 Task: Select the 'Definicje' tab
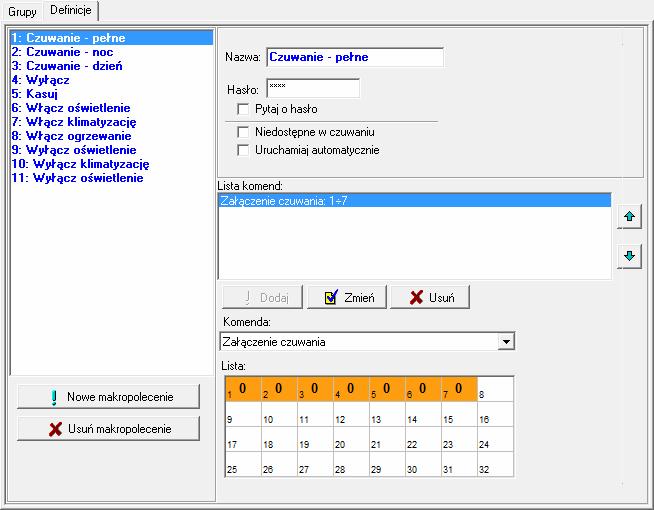pyautogui.click(x=70, y=10)
